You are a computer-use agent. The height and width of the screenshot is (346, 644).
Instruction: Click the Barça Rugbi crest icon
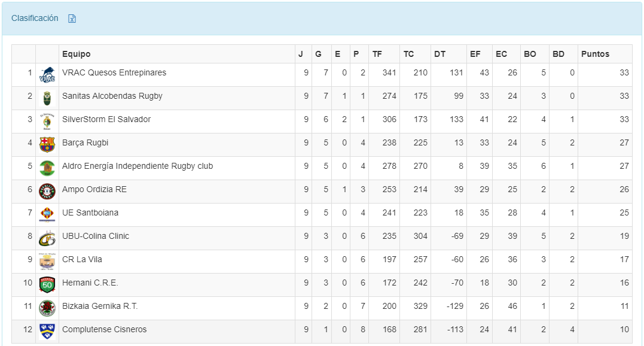click(47, 145)
